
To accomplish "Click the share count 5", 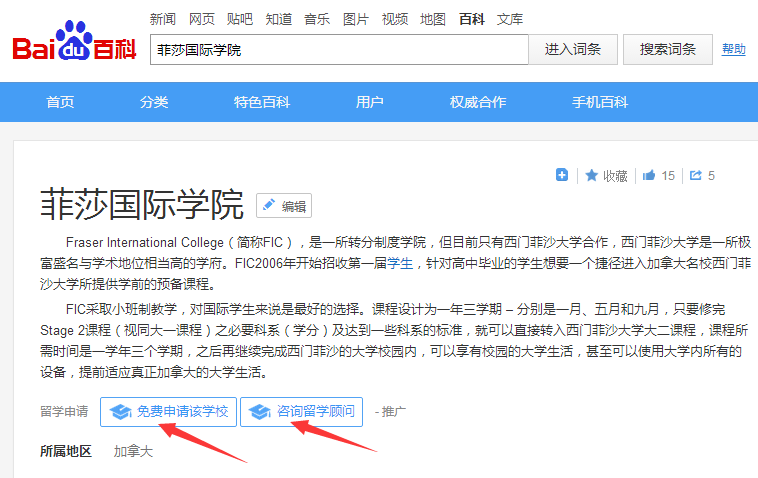I will tap(711, 176).
